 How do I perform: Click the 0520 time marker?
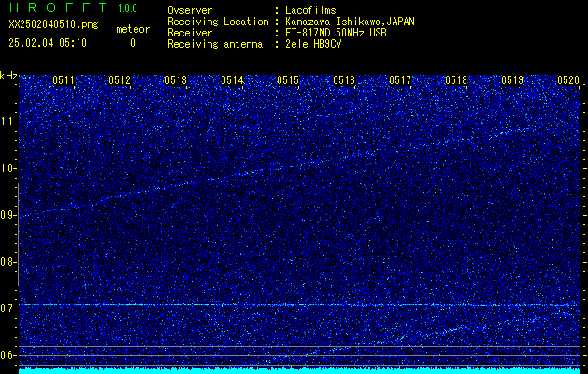(568, 80)
